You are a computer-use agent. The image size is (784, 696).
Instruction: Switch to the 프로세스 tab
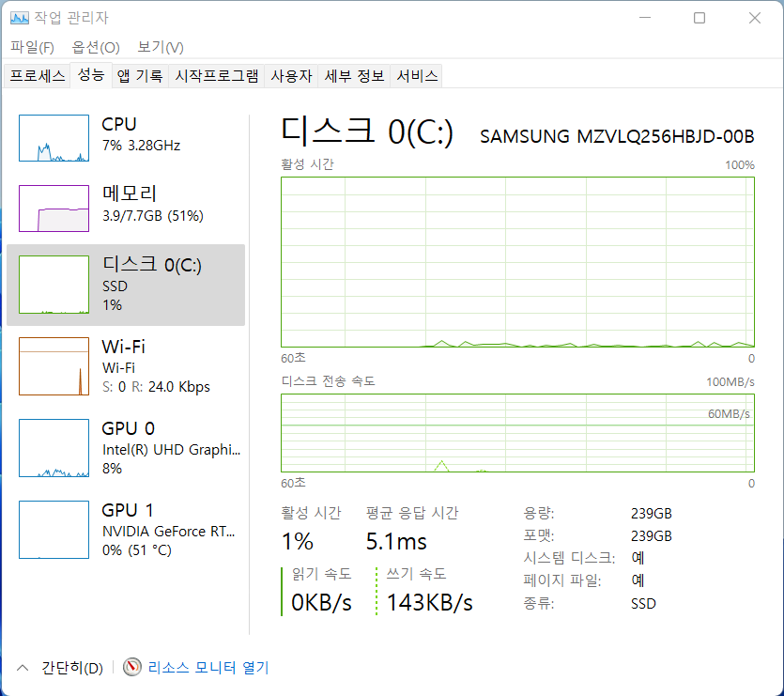[38, 76]
